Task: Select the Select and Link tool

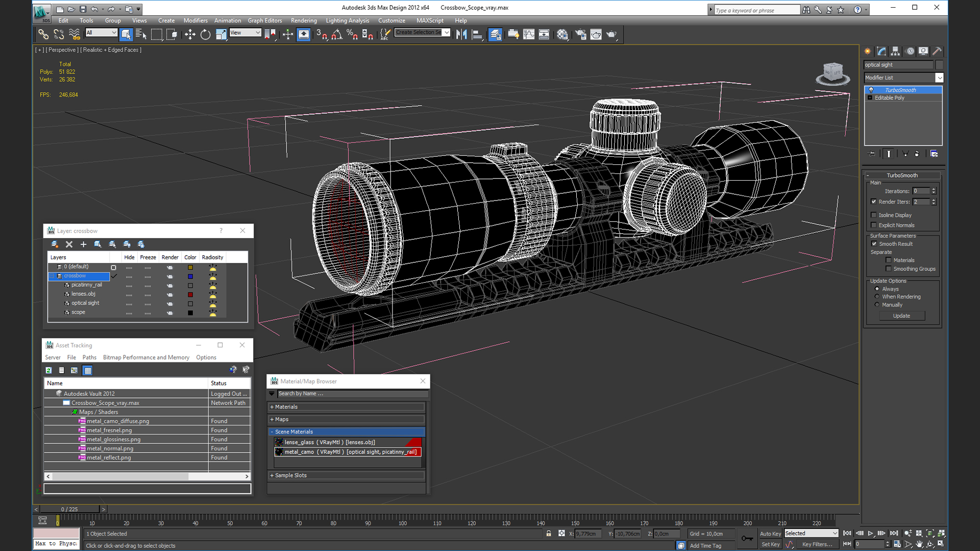Action: (x=43, y=34)
